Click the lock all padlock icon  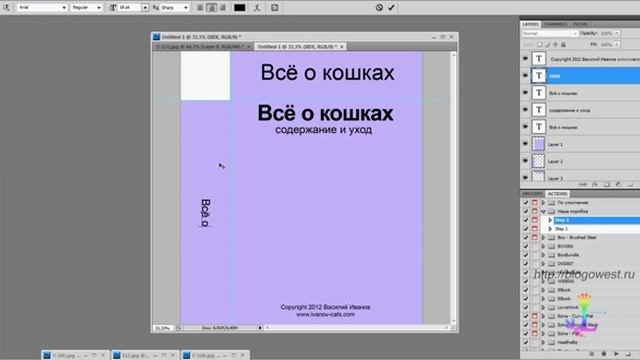pos(563,44)
